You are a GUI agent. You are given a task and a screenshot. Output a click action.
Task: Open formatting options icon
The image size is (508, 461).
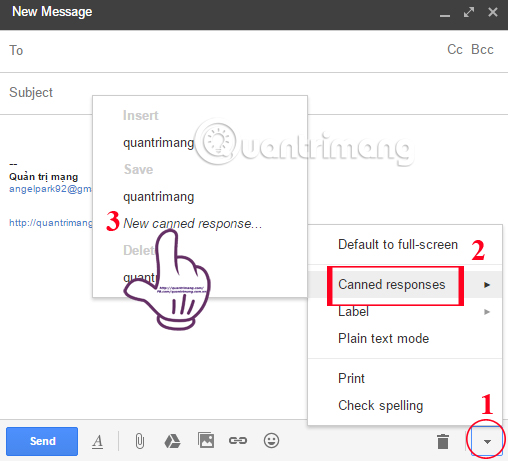click(x=97, y=442)
